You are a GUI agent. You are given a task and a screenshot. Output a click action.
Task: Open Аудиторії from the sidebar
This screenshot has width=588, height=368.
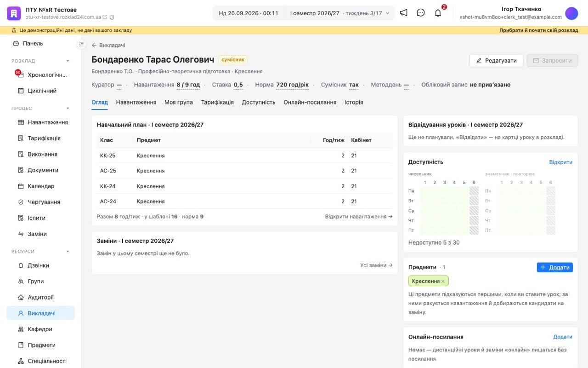40,298
